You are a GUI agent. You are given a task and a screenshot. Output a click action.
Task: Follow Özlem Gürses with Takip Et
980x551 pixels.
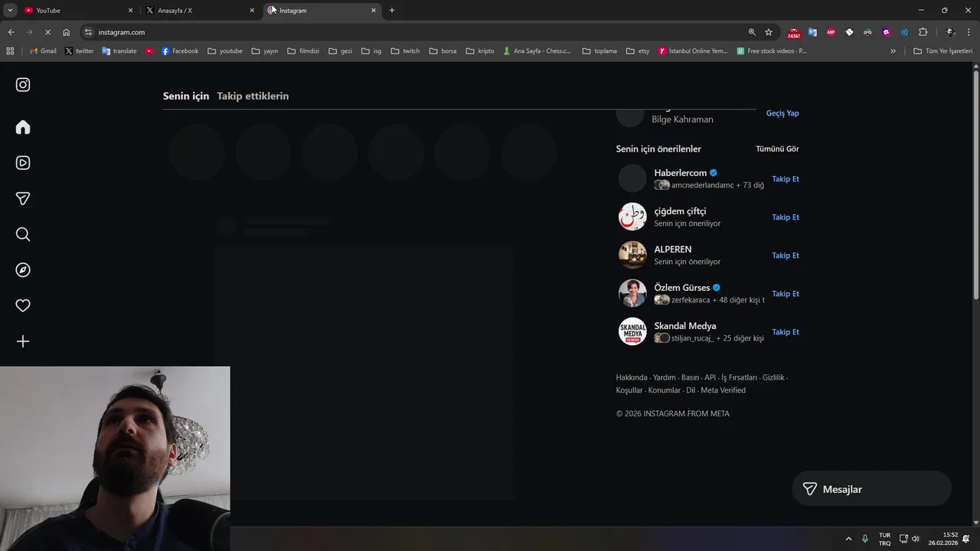tap(786, 294)
